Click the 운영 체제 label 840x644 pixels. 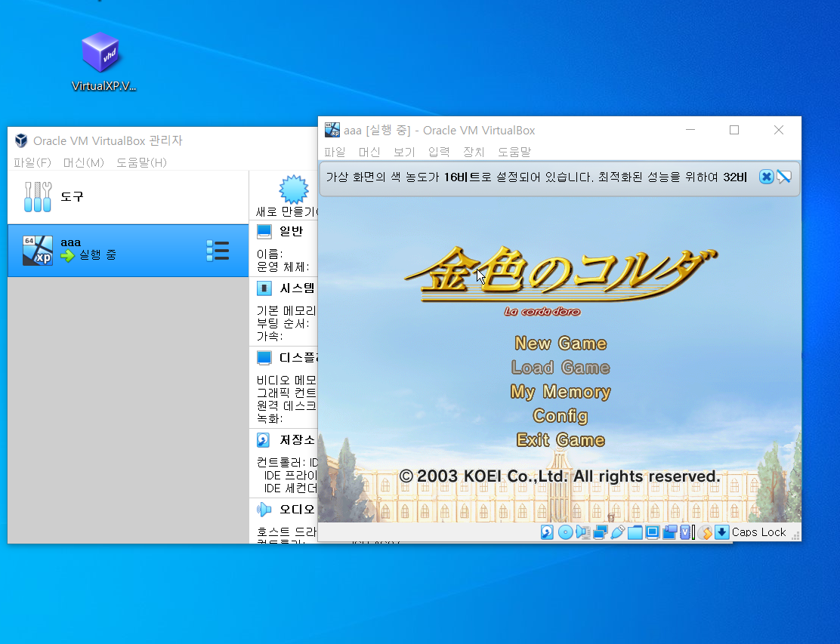(283, 267)
